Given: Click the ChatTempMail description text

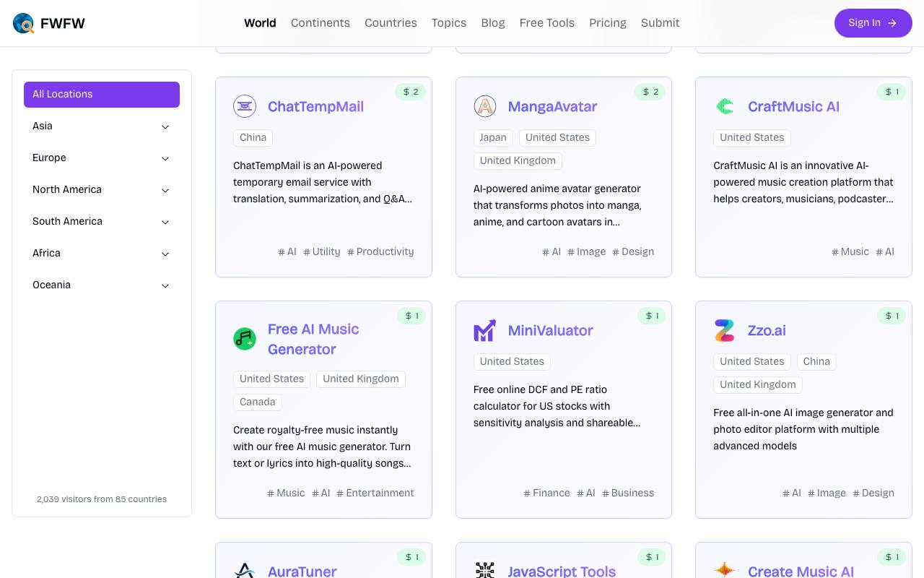Looking at the screenshot, I should tap(323, 182).
